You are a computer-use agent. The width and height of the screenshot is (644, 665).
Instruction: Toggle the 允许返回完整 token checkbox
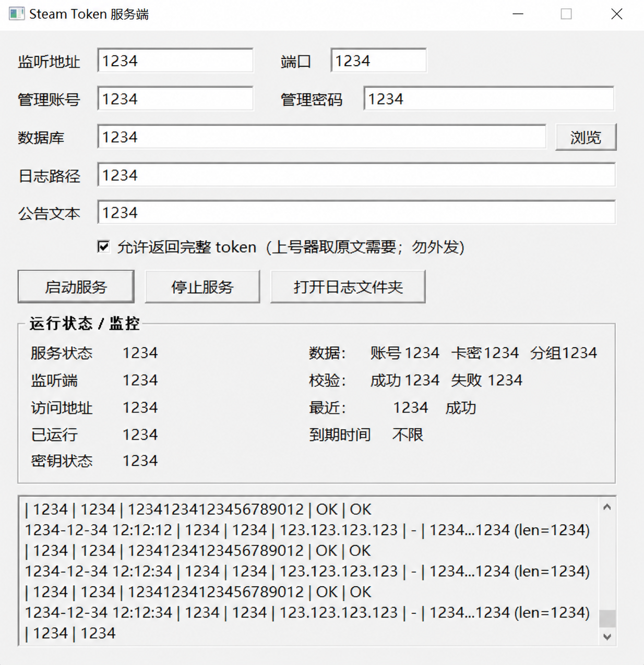[103, 247]
